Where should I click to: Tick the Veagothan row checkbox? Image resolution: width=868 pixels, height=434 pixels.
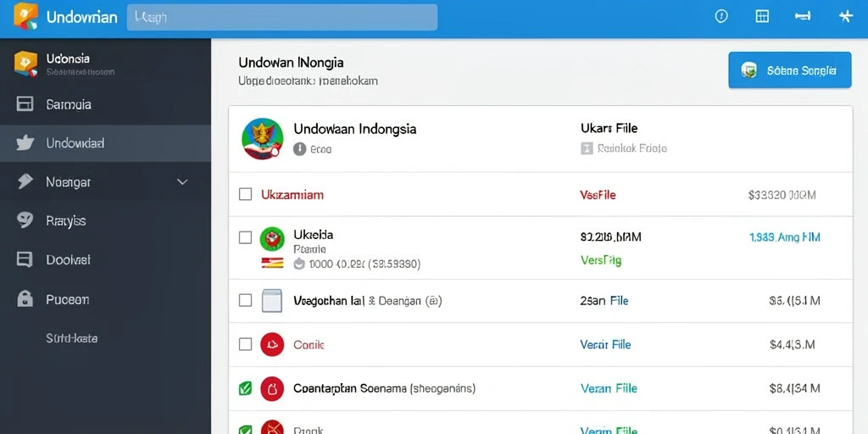pos(245,301)
